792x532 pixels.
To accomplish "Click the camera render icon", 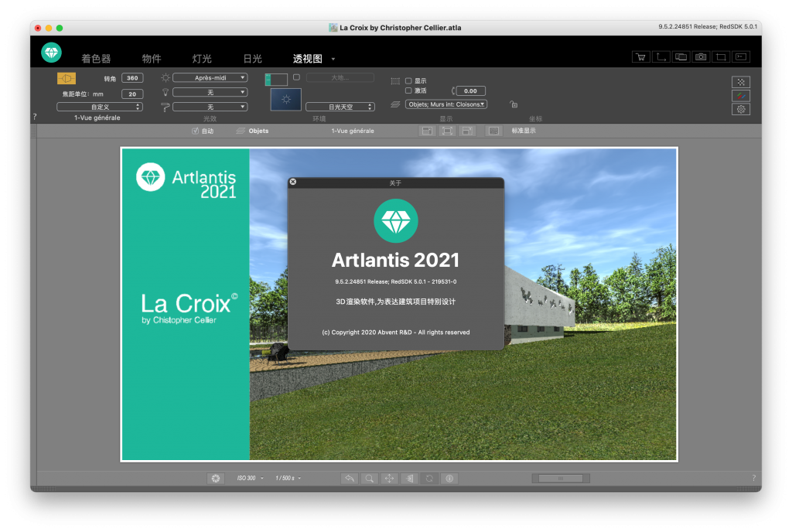I will 701,56.
